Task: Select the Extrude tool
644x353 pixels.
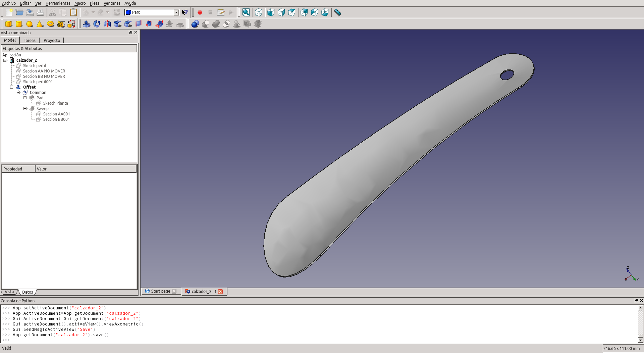Action: tap(87, 24)
